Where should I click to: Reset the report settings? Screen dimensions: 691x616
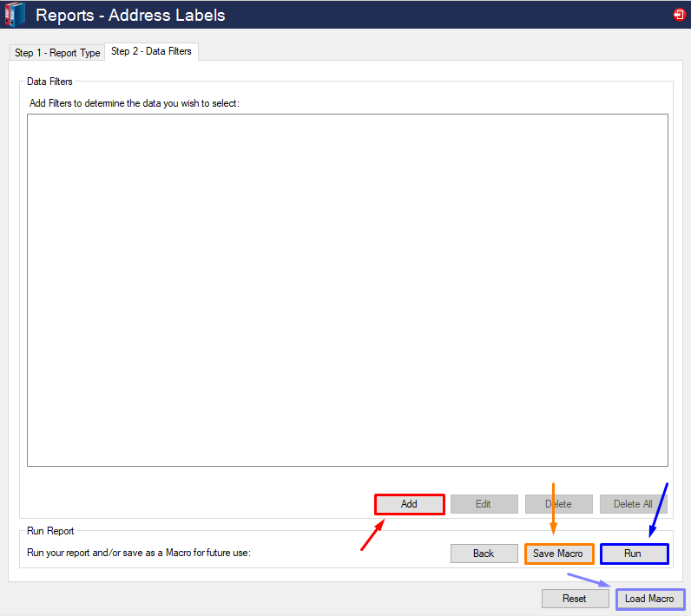(574, 599)
